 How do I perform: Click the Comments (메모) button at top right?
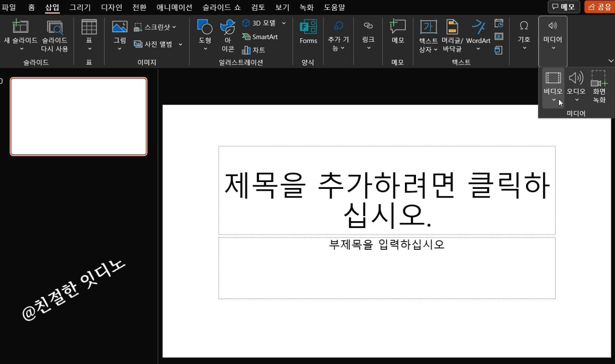[564, 7]
